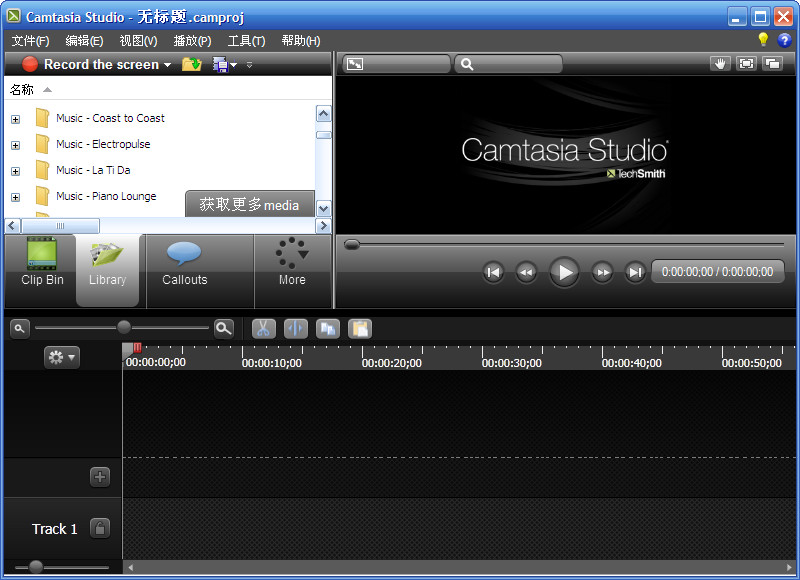Screen dimensions: 800x580
Task: Click the preview playback scrubber handle
Action: 352,245
